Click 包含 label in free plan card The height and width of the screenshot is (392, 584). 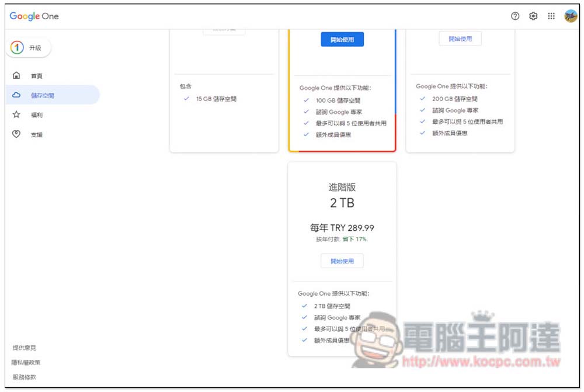[x=186, y=86]
